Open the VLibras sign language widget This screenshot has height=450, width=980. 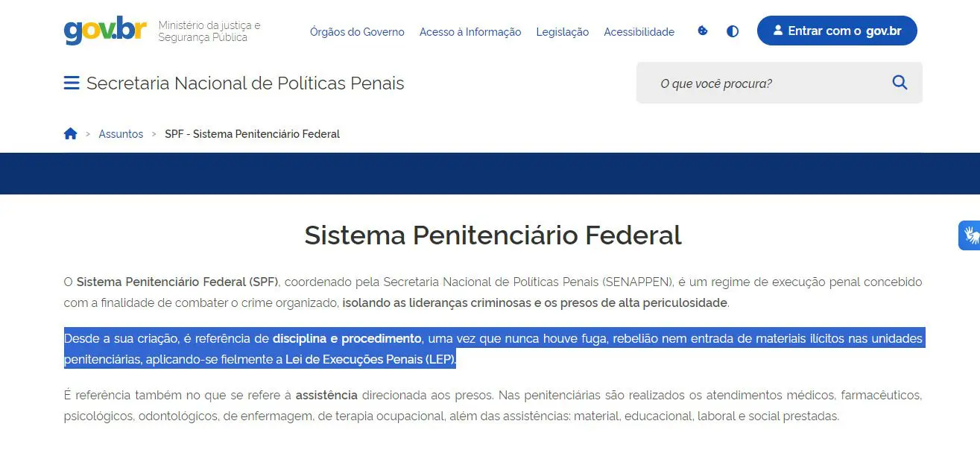(970, 235)
